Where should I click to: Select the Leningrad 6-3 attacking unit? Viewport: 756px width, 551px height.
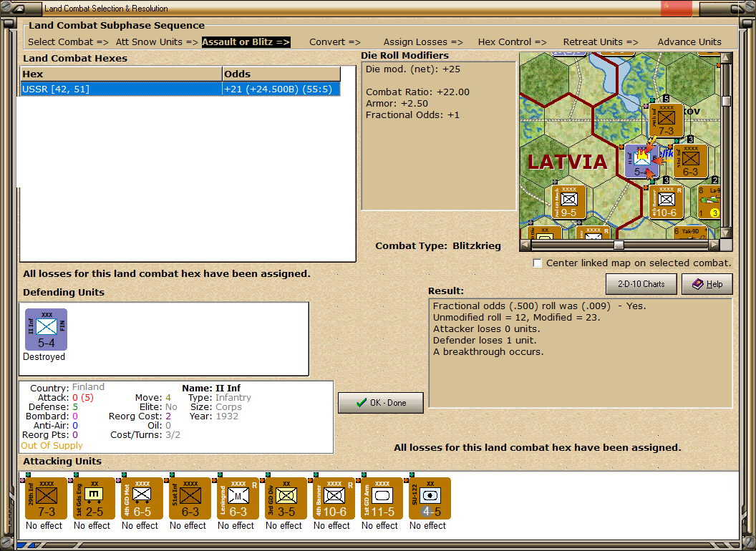pyautogui.click(x=238, y=499)
